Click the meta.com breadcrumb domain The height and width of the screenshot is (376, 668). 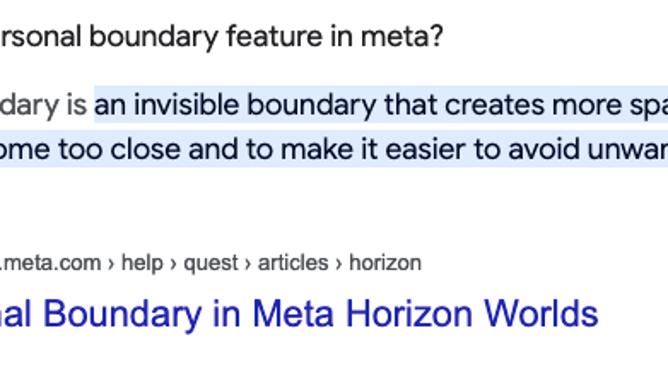(50, 263)
